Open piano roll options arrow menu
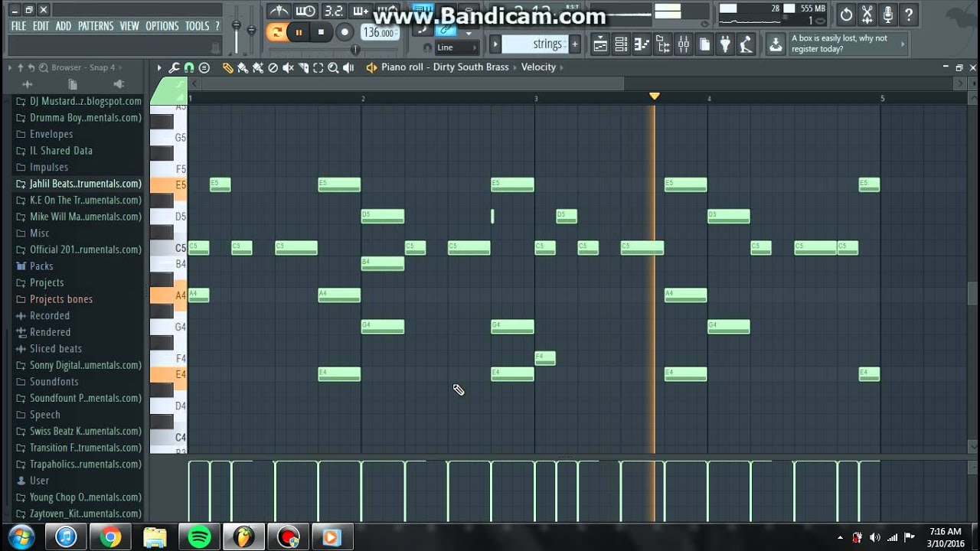Image resolution: width=980 pixels, height=551 pixels. pyautogui.click(x=159, y=67)
